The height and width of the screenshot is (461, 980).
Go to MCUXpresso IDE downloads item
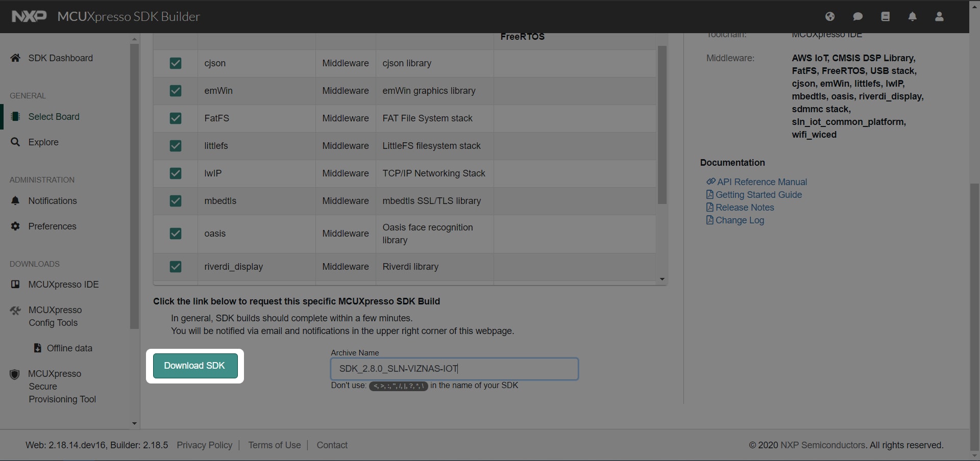click(x=63, y=285)
